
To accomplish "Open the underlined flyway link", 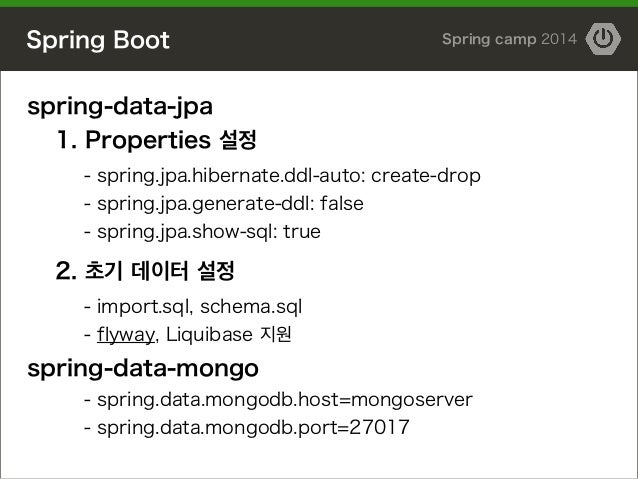I will 126,335.
